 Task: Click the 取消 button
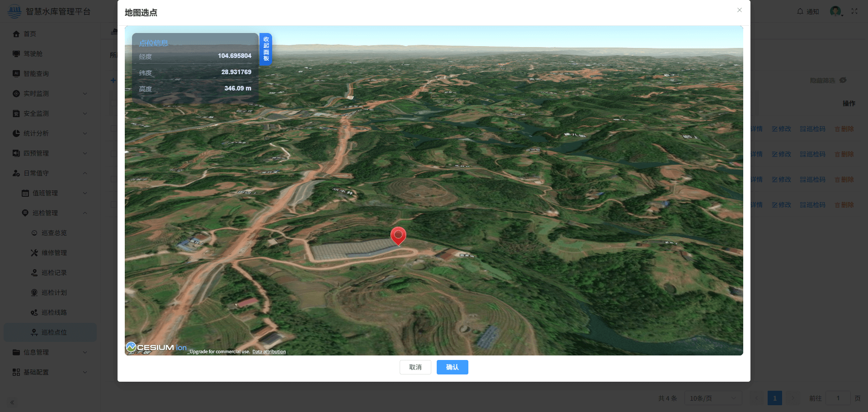point(415,367)
